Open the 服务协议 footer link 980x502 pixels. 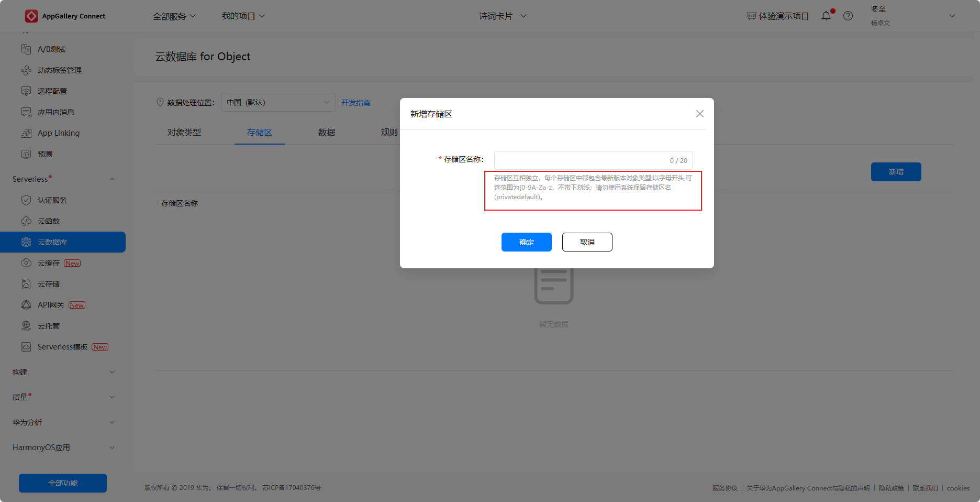coord(725,488)
